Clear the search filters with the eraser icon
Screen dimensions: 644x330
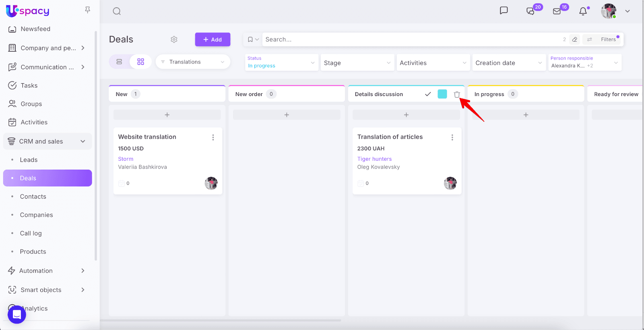575,39
